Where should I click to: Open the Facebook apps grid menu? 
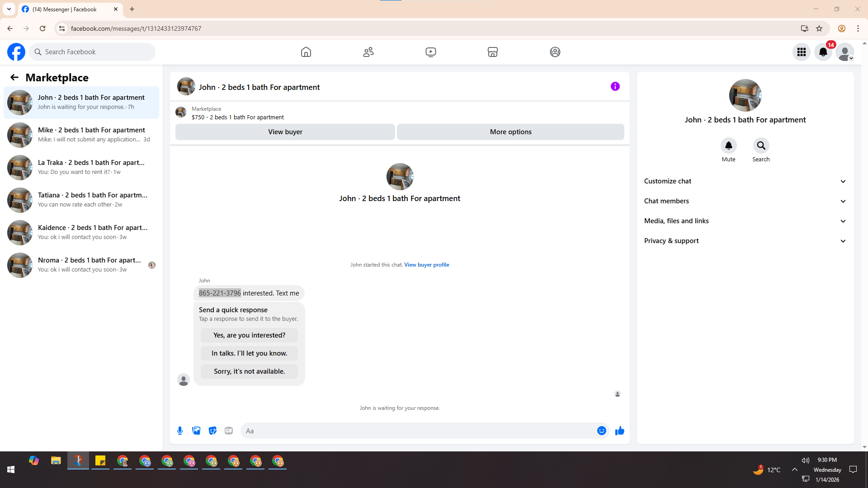coord(801,52)
